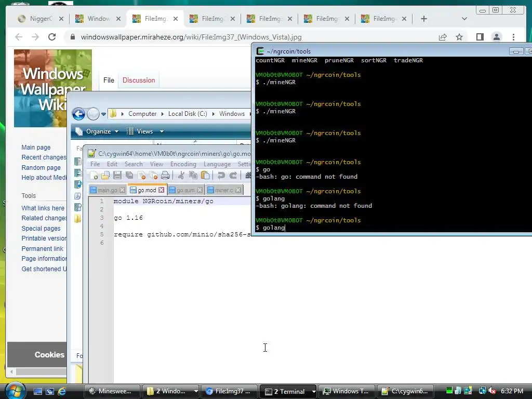Image resolution: width=532 pixels, height=399 pixels.
Task: Open the Minesweeper taskbar button
Action: click(112, 391)
